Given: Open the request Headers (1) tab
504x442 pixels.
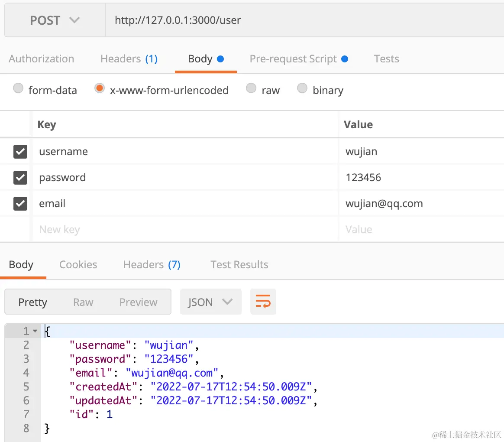Looking at the screenshot, I should click(129, 59).
